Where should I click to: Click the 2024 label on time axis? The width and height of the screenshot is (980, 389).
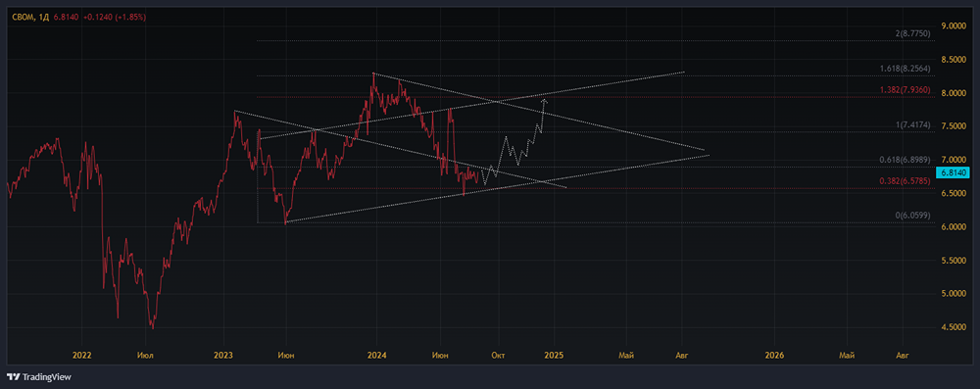pyautogui.click(x=376, y=356)
